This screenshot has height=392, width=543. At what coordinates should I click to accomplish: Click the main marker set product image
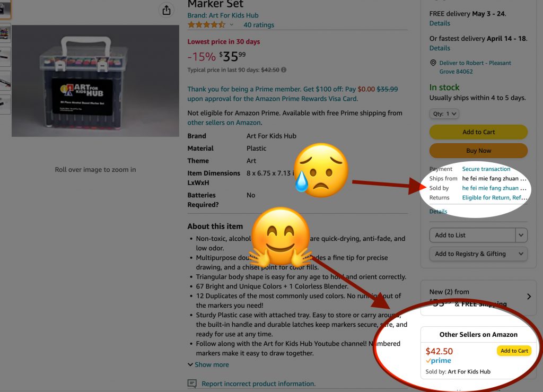(x=95, y=81)
